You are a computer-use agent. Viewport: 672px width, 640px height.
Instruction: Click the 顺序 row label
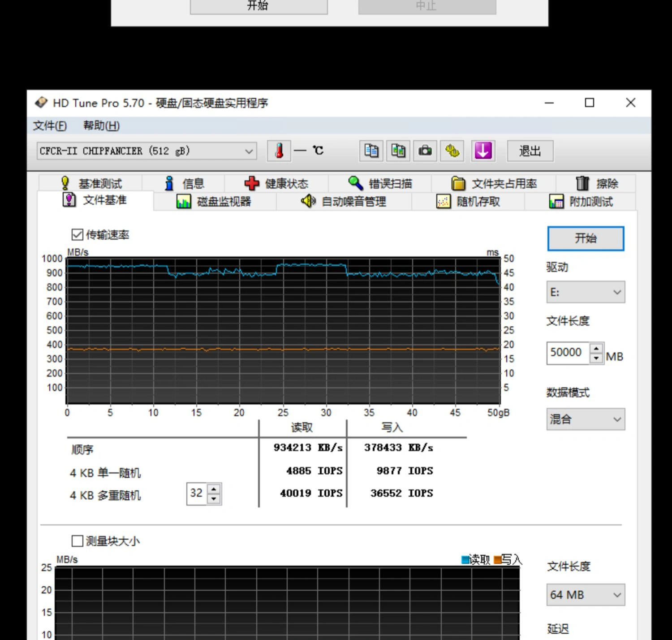[x=82, y=449]
